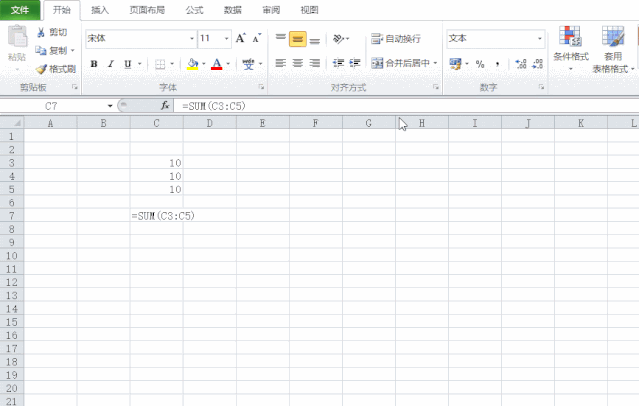Screen dimensions: 639x406
Task: Click the increase decimal places icon
Action: (x=520, y=64)
